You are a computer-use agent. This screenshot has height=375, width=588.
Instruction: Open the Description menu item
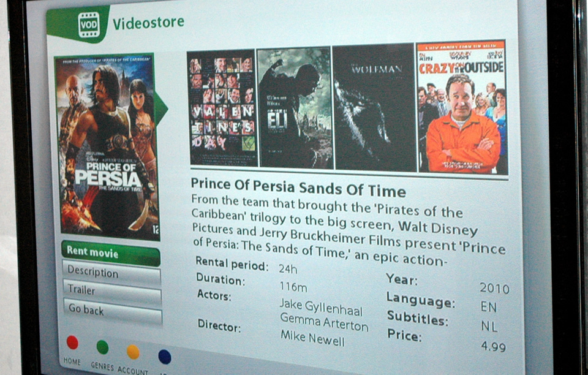pyautogui.click(x=111, y=273)
